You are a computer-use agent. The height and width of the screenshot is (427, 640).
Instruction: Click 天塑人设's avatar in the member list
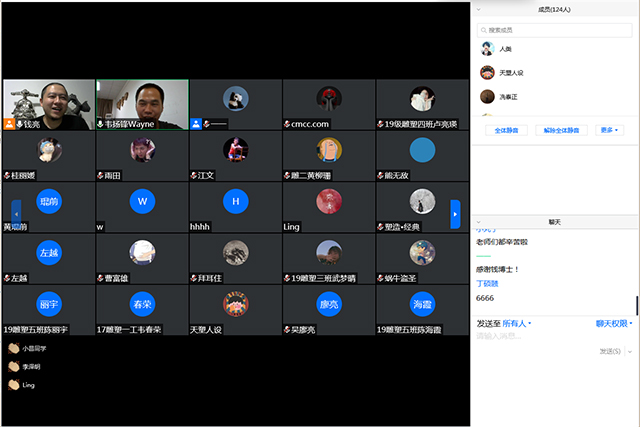[x=487, y=72]
